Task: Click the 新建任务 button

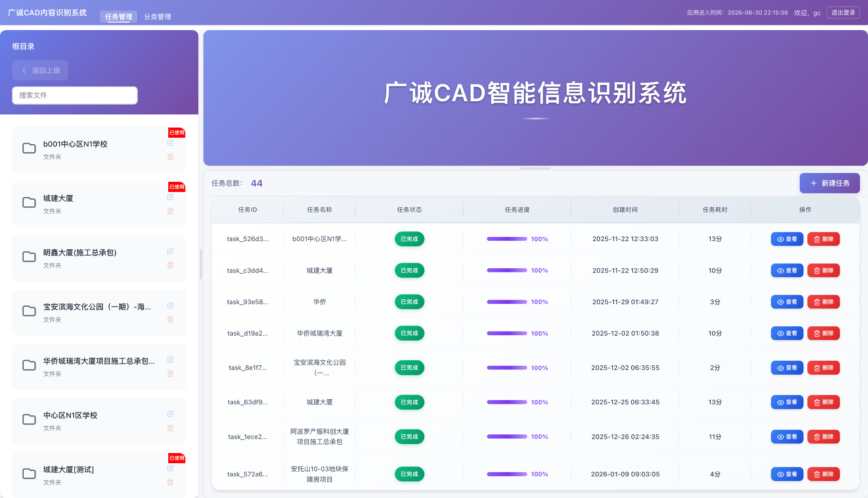Action: tap(829, 183)
